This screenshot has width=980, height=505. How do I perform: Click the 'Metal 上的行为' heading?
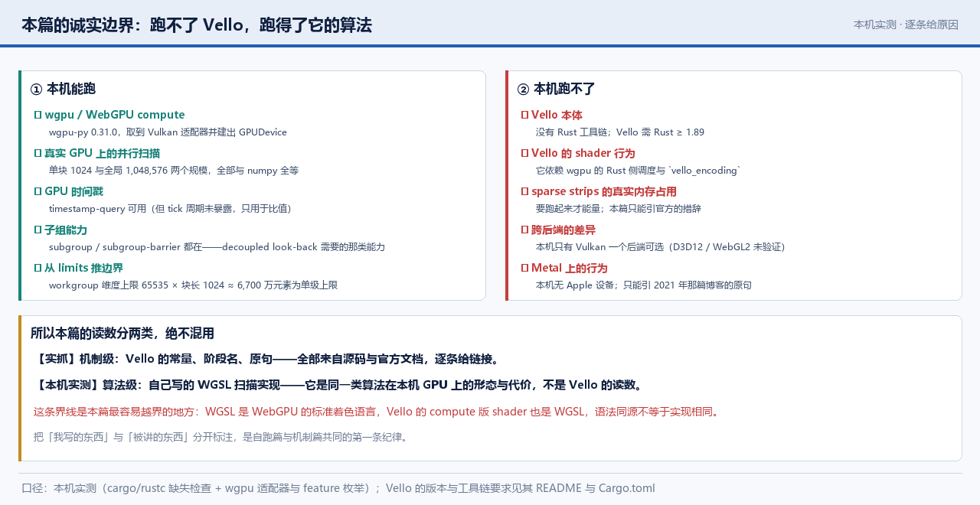(570, 268)
